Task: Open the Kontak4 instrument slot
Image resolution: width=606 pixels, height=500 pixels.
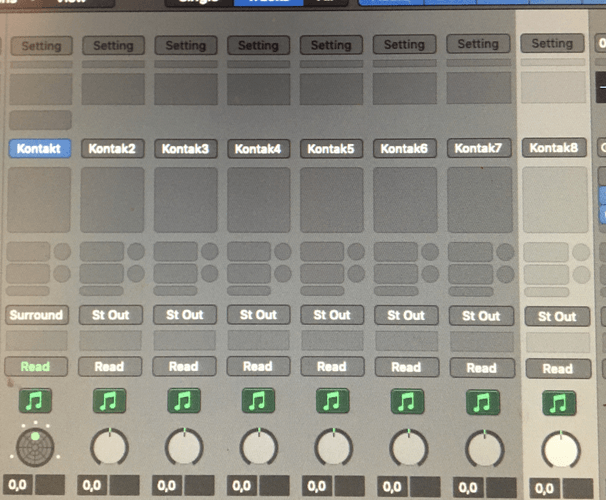Action: (x=258, y=149)
